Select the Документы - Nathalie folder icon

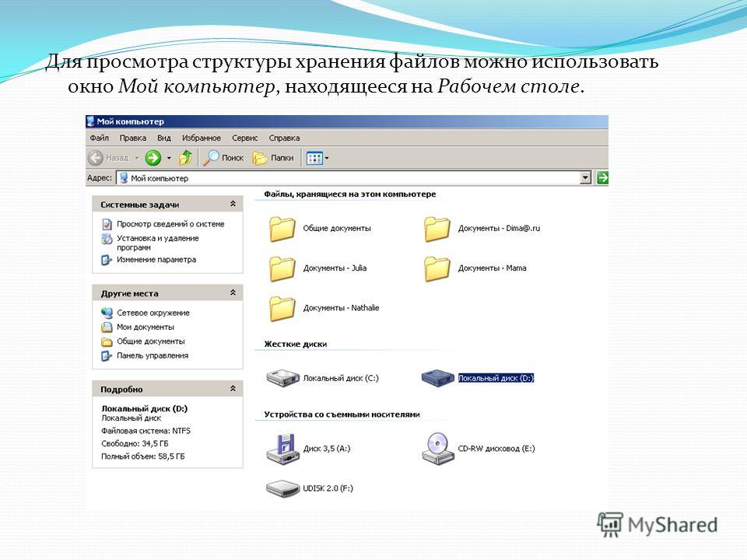click(282, 308)
